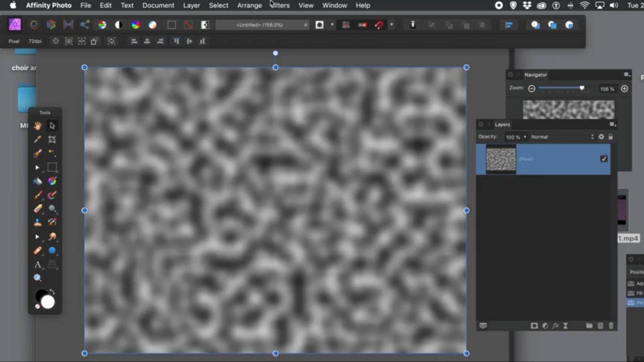Open Navigator panel options menu

[627, 75]
